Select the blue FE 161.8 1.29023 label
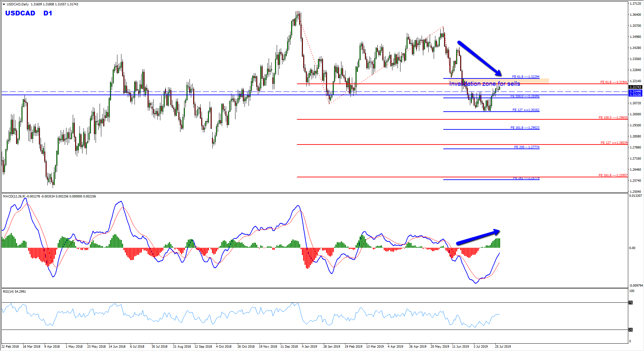This screenshot has height=351, width=644. click(x=525, y=128)
